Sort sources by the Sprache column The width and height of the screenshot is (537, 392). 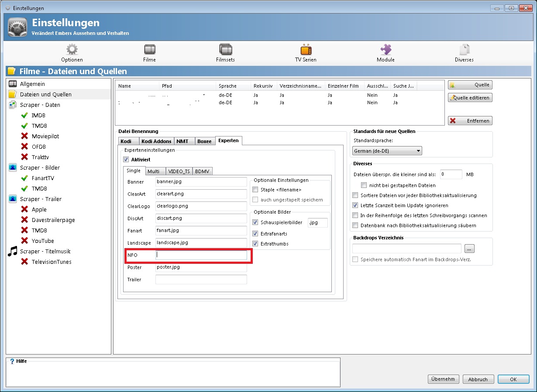pyautogui.click(x=234, y=86)
